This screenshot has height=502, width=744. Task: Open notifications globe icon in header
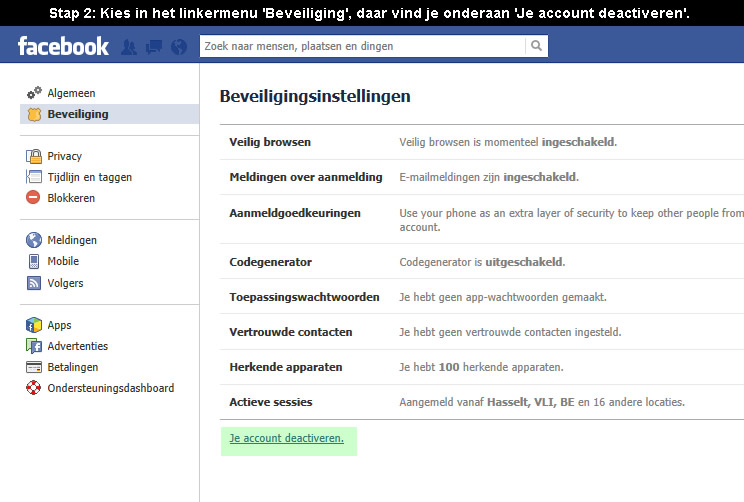click(x=179, y=46)
